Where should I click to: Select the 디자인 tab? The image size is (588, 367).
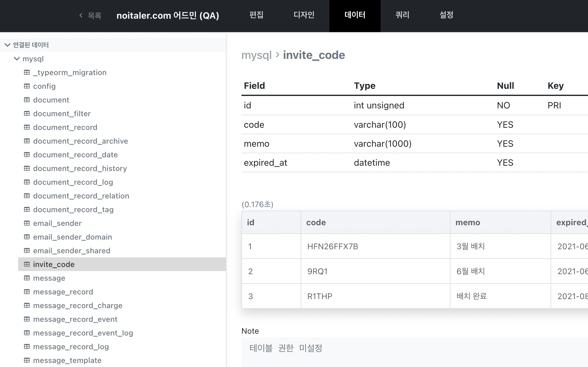point(304,15)
